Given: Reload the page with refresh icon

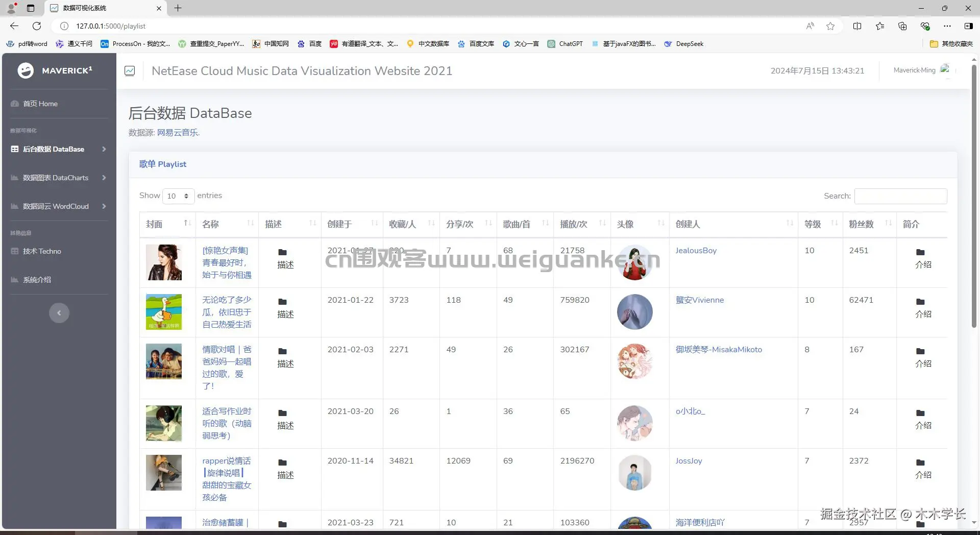Looking at the screenshot, I should [37, 26].
